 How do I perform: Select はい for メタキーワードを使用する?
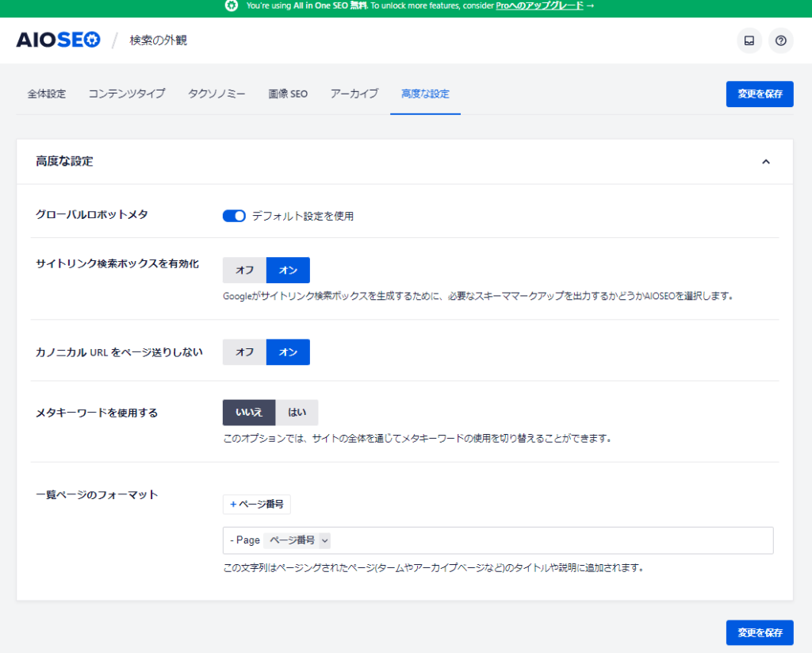(x=297, y=413)
